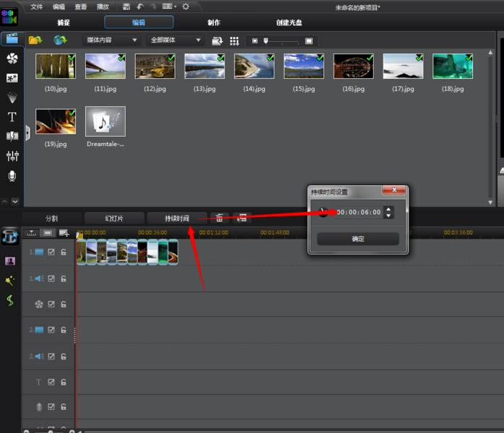Decrease duration with down stepper arrow

point(388,215)
